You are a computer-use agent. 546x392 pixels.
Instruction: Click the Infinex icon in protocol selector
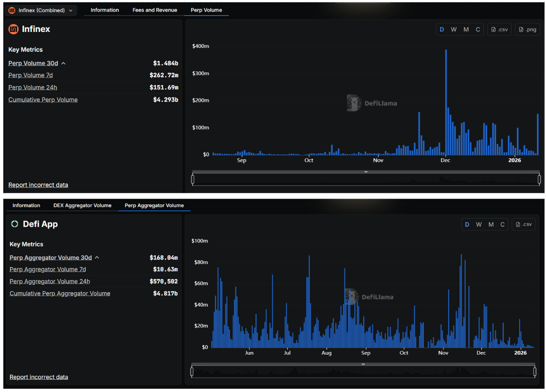(x=12, y=10)
